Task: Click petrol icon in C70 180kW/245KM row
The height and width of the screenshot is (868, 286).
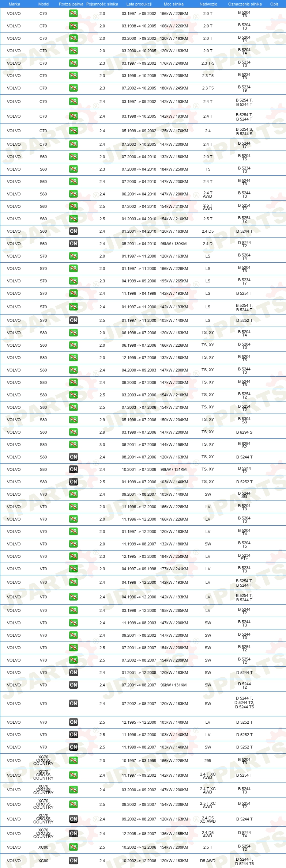Action: point(73,88)
